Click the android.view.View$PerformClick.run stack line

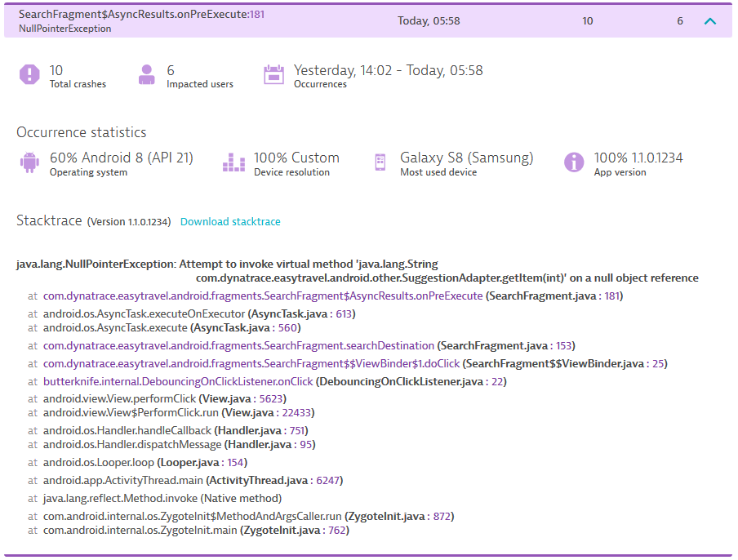click(x=171, y=413)
